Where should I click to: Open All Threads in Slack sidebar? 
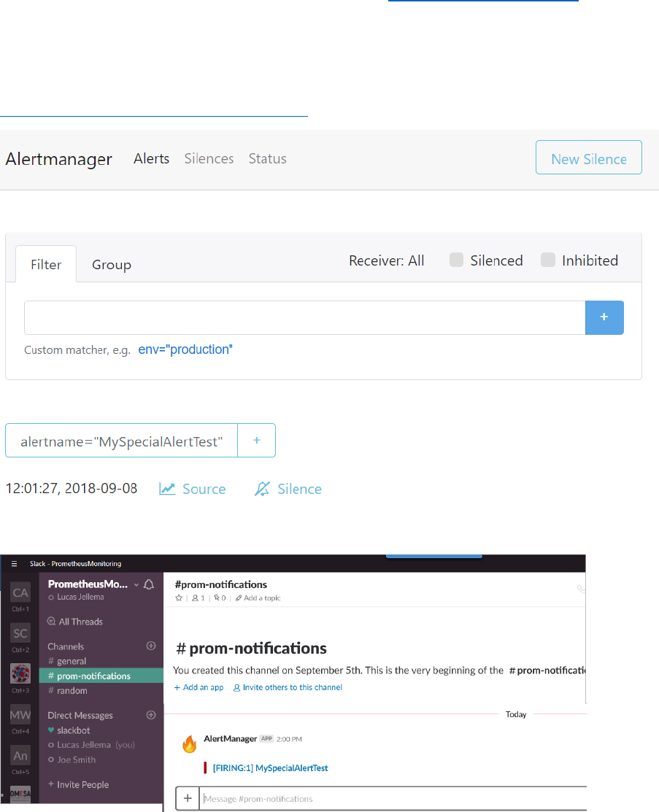(x=75, y=622)
